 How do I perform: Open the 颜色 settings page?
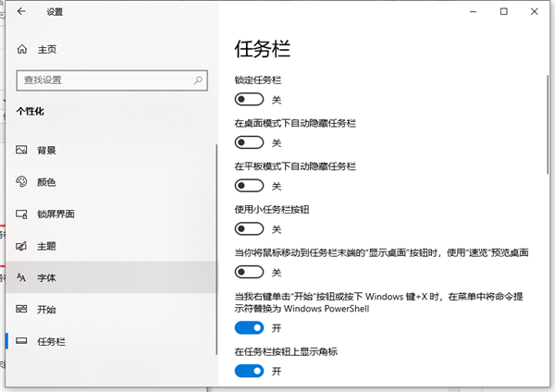coord(46,182)
